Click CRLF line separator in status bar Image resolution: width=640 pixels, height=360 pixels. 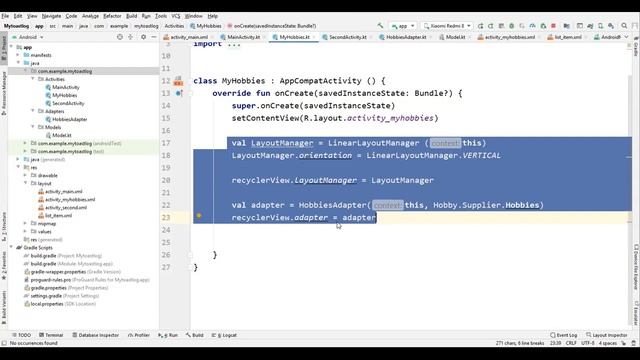[571, 343]
